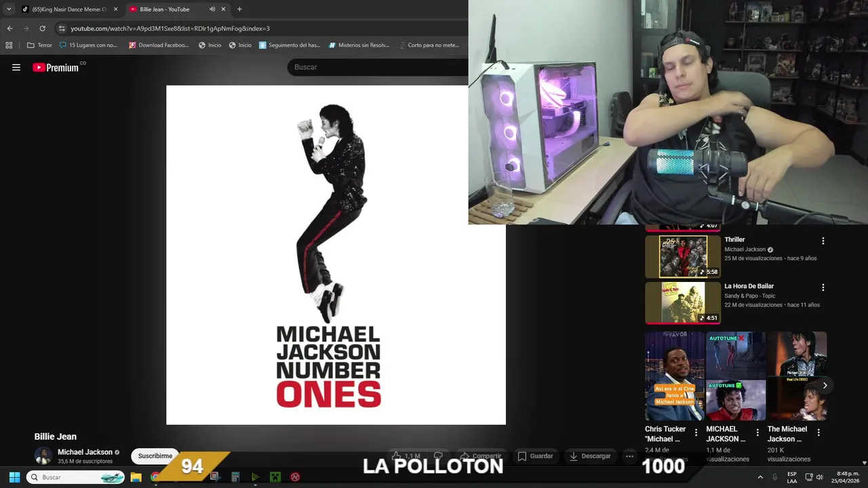Image resolution: width=868 pixels, height=488 pixels.
Task: Open the Corto para no mete... bookmark
Action: tap(429, 45)
